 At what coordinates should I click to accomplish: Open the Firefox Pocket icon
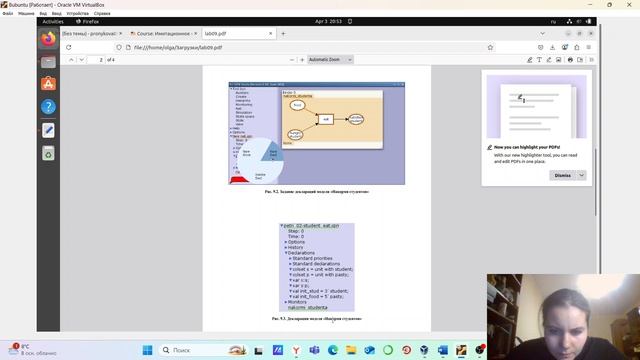coord(540,47)
